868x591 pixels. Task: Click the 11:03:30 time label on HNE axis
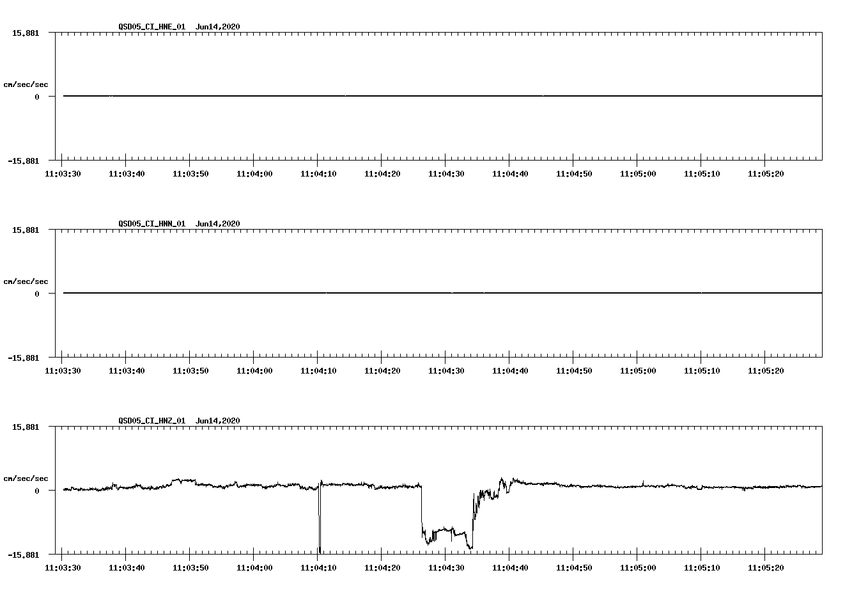tap(63, 174)
